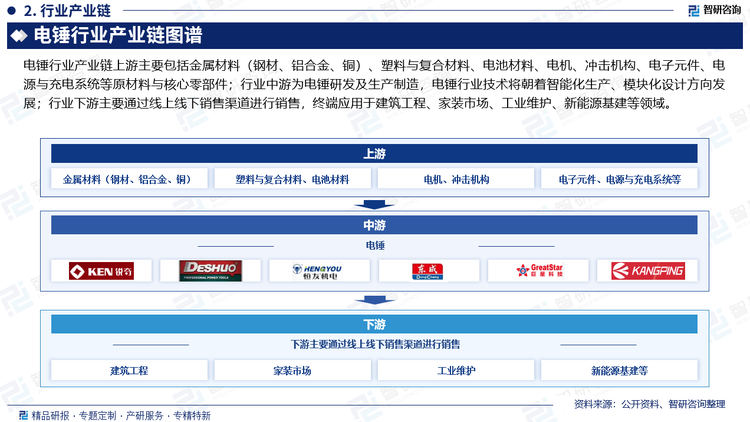Select the 金属材料（钢材、铝合金、铜） box
Image resolution: width=750 pixels, height=422 pixels.
129,179
